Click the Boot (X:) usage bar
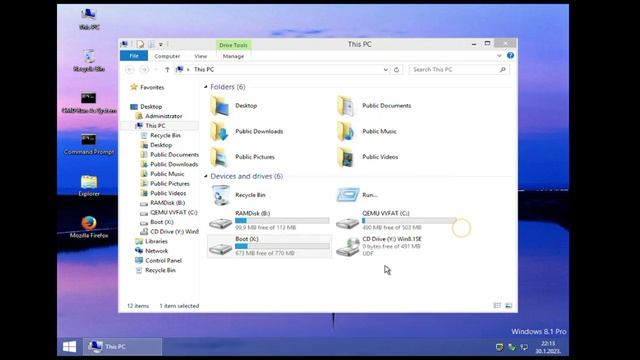 click(282, 246)
